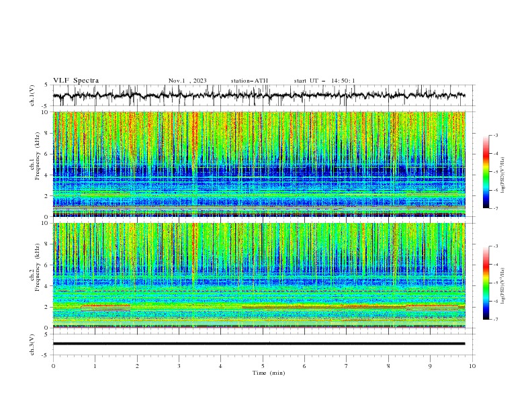Image resolution: width=532 pixels, height=411 pixels.
Task: Click the time axis tick label "9"
Action: pyautogui.click(x=430, y=366)
